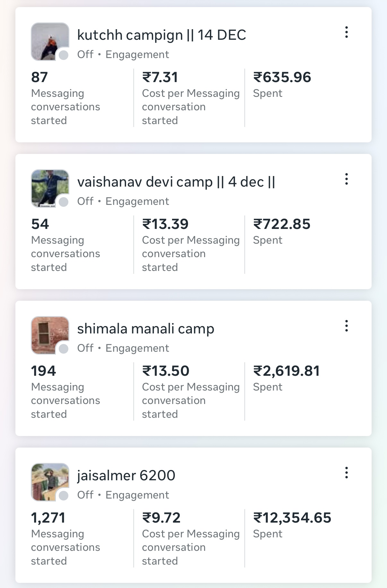387x588 pixels.
Task: Open three-dot menu for kutchh campign
Action: (346, 32)
